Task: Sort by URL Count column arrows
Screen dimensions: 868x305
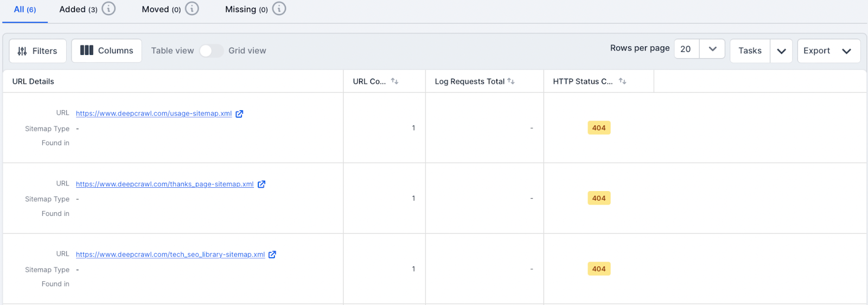Action: (394, 81)
